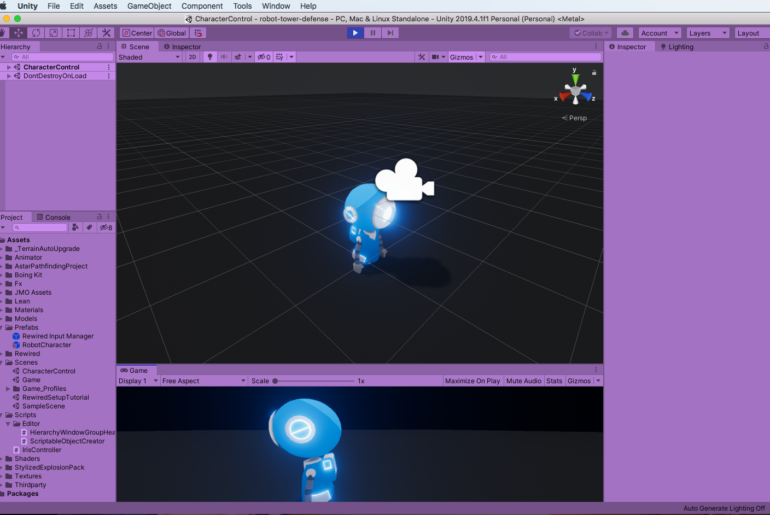Click the cloud services icon
Screen dimensions: 770x515
624,33
